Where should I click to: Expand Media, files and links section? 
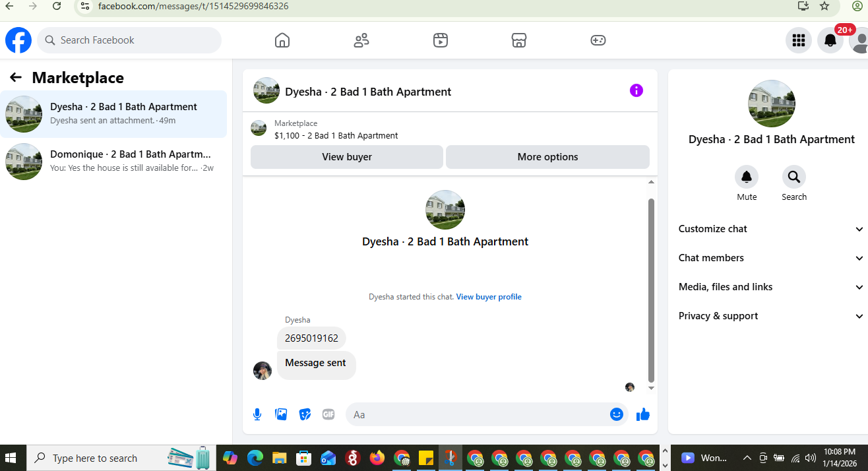pyautogui.click(x=770, y=287)
